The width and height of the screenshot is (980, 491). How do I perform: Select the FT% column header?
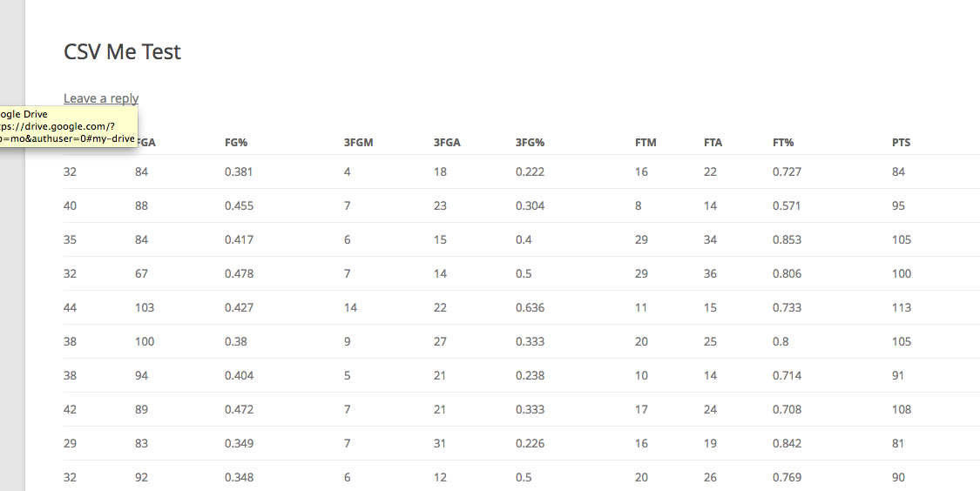pyautogui.click(x=783, y=143)
